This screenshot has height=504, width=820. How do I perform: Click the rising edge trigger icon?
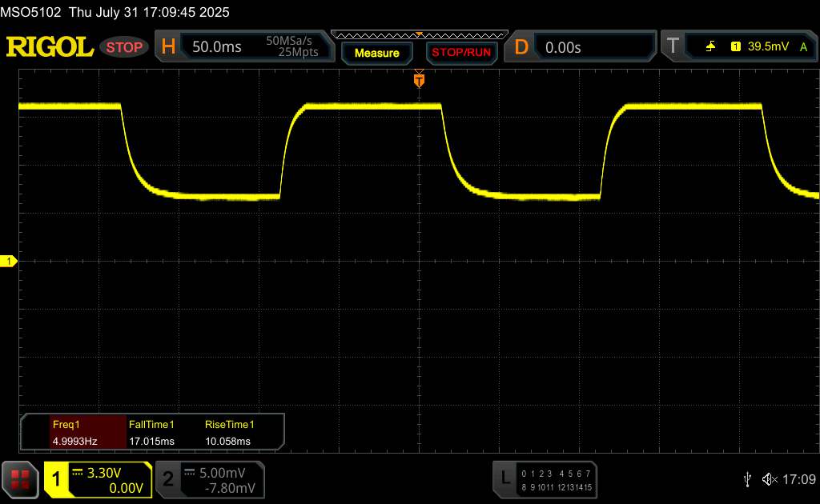(710, 46)
